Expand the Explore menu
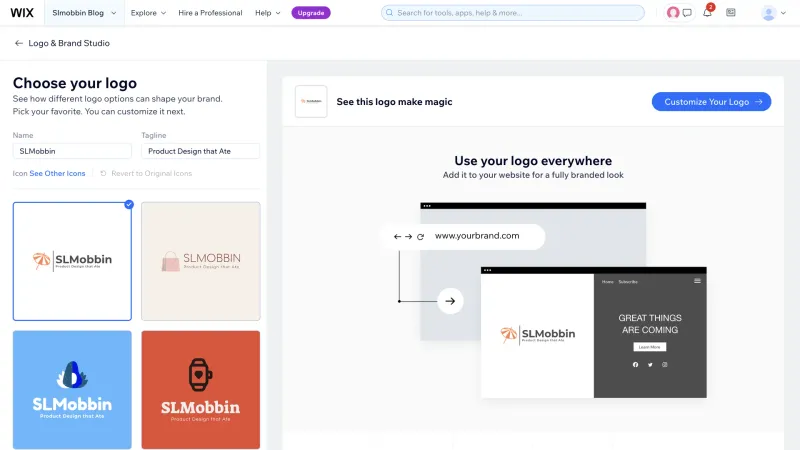Viewport: 800px width, 450px height. tap(148, 13)
